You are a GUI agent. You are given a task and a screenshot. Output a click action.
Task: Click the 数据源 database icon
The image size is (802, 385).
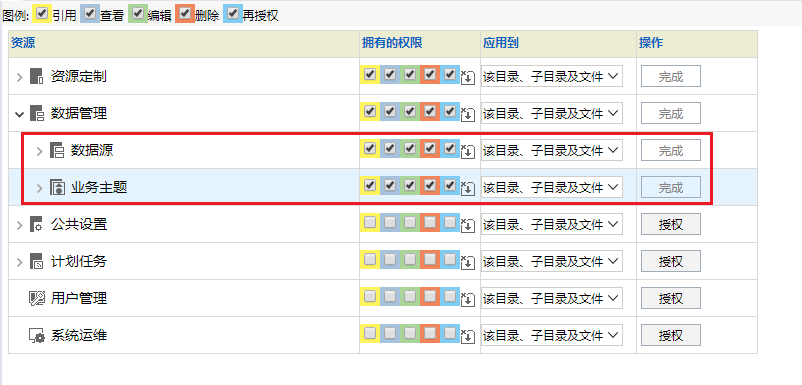(x=57, y=150)
